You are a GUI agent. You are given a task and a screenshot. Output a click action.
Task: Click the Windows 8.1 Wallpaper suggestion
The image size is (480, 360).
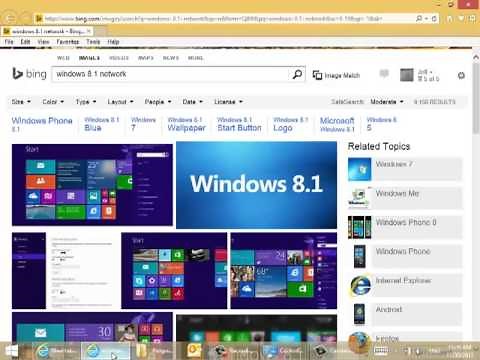click(187, 124)
